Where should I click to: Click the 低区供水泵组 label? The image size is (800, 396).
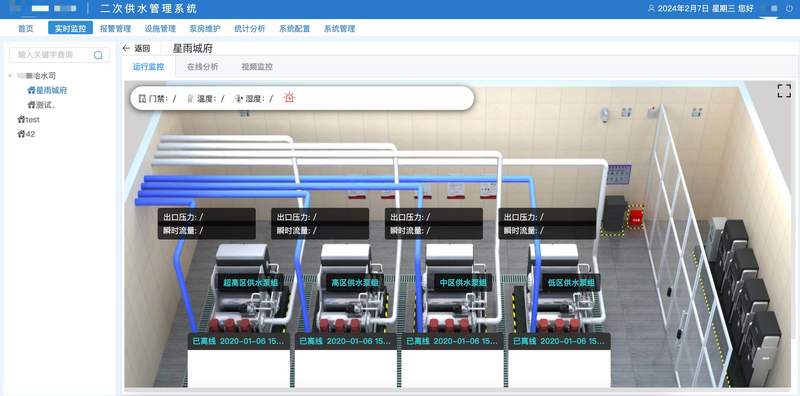571,282
